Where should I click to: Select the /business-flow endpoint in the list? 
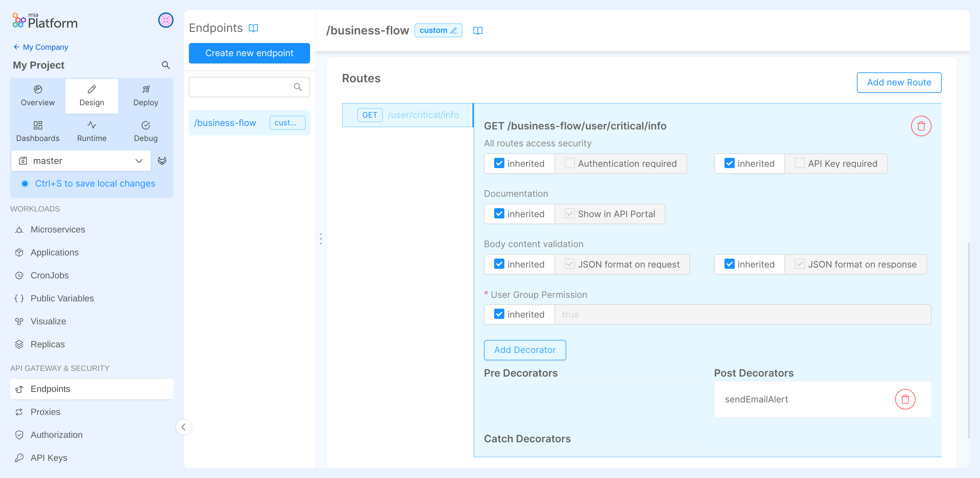coord(225,123)
